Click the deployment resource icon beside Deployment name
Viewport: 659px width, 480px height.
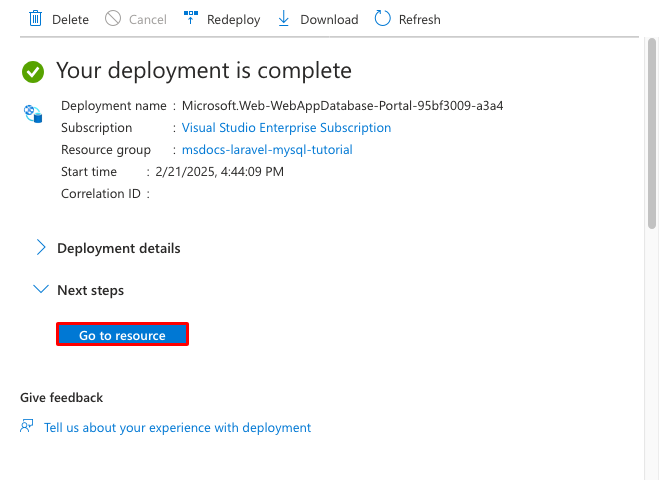[34, 113]
